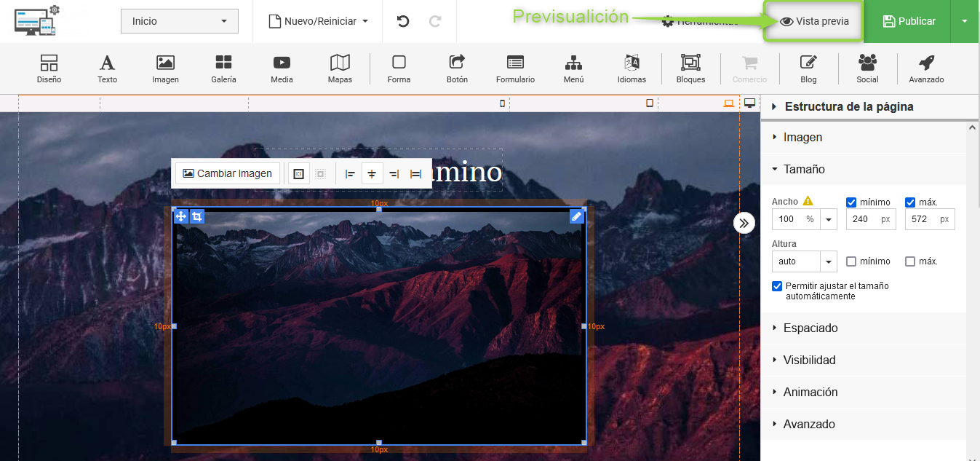Toggle Permitir ajustar el tamaño automáticamente
This screenshot has height=461, width=980.
(x=777, y=286)
